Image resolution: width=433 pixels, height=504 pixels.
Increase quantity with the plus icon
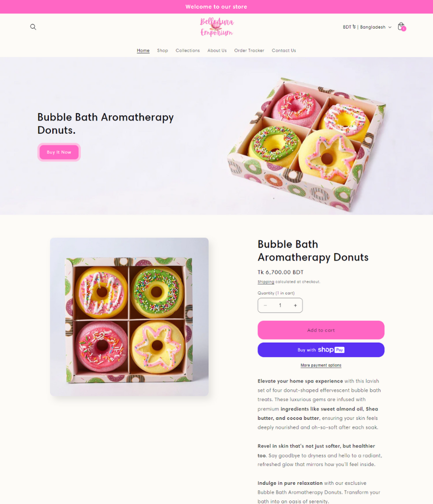click(x=295, y=305)
